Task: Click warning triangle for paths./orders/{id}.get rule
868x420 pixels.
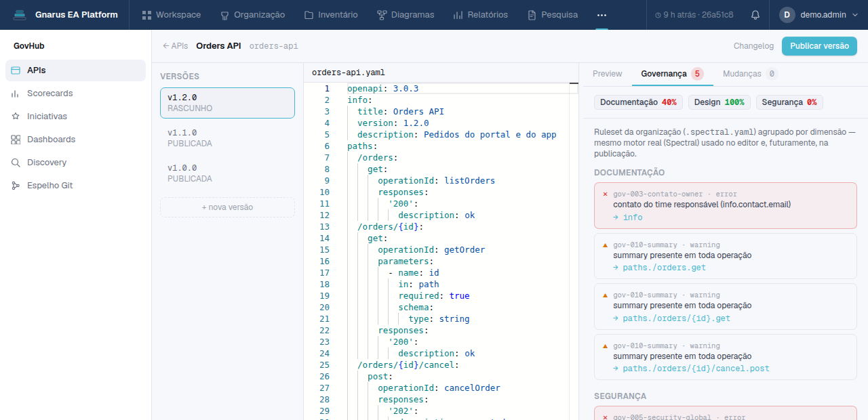Action: 605,295
